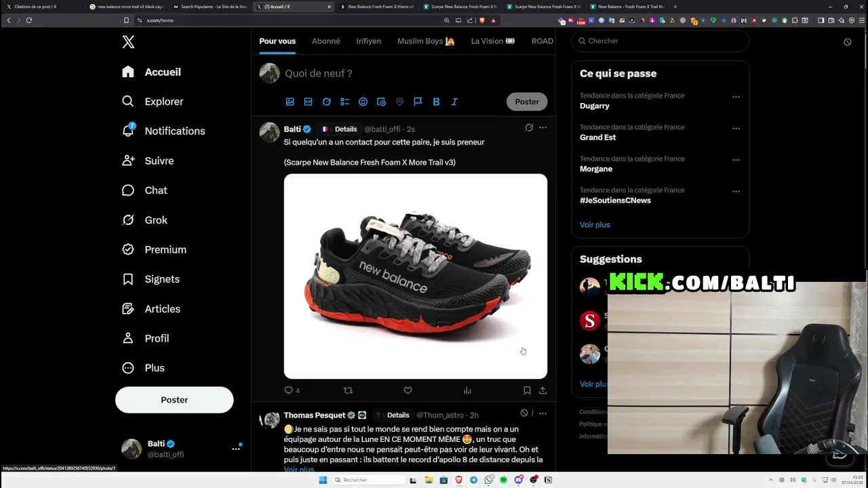Image resolution: width=868 pixels, height=488 pixels.
Task: Click Voir plus under trends
Action: 595,224
